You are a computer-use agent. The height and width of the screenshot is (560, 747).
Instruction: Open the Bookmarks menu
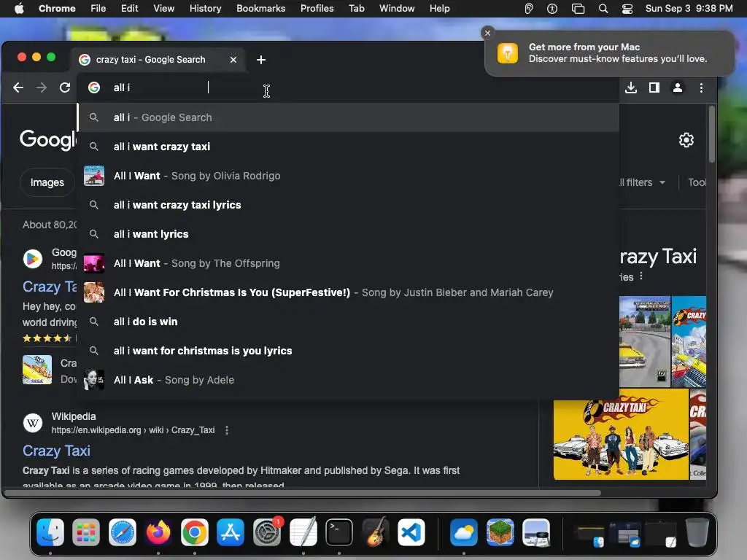260,9
